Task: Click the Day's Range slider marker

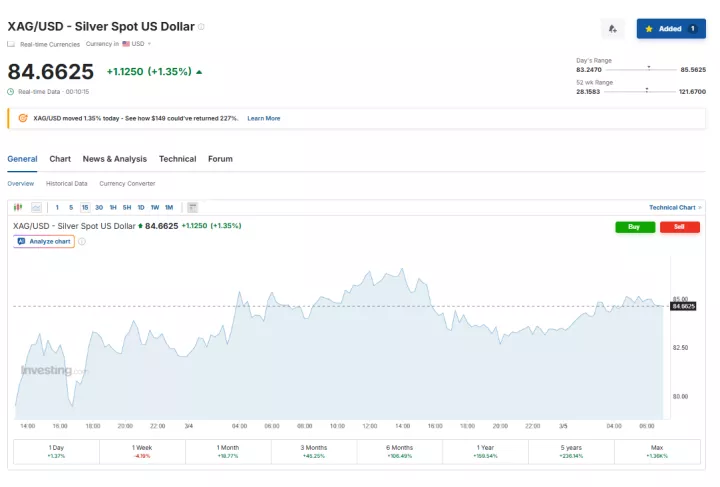Action: (x=649, y=69)
